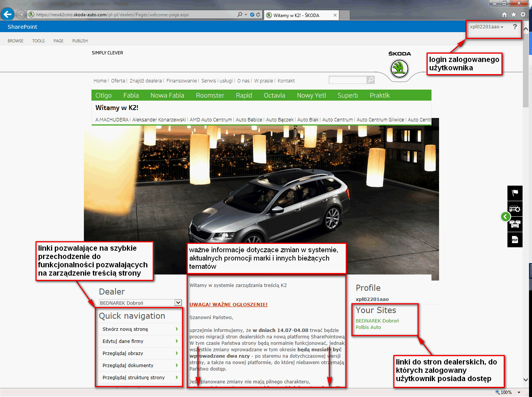Select Praktik in the model menu

(380, 95)
